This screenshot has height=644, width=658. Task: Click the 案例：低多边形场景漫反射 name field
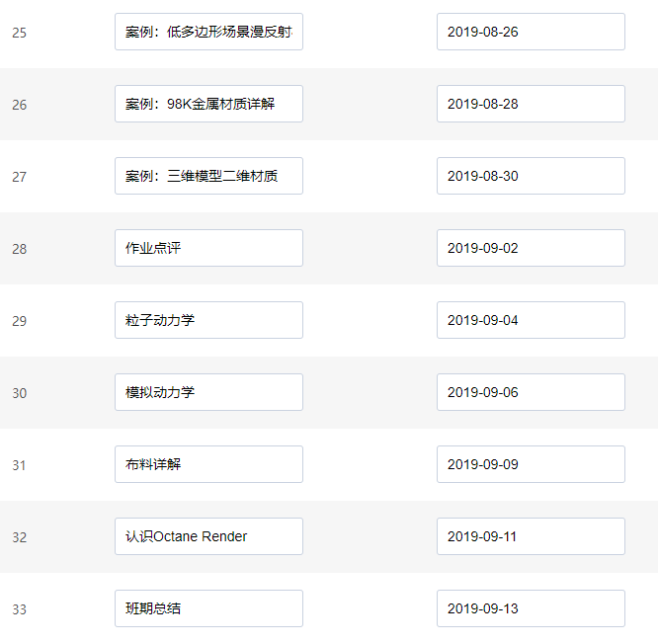click(x=208, y=32)
